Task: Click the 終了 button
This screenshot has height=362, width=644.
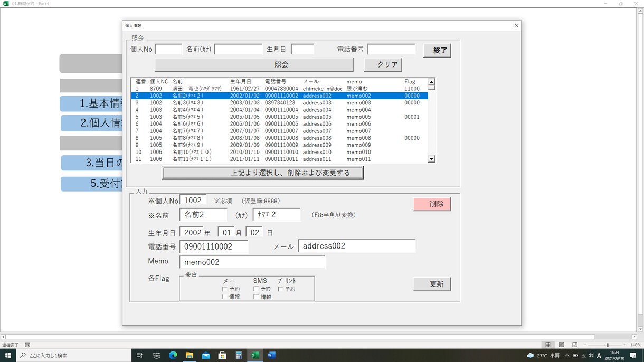Action: [437, 51]
